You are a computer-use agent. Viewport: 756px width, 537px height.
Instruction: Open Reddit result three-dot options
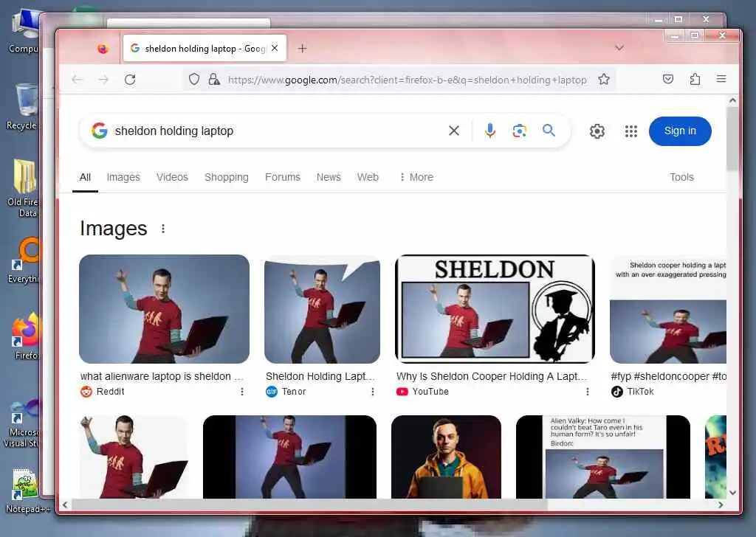(242, 392)
